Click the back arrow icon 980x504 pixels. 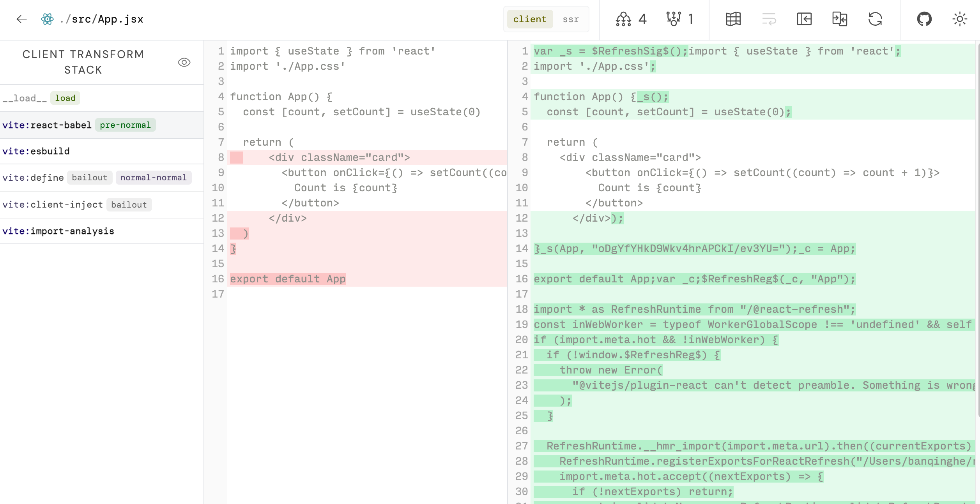click(x=21, y=19)
